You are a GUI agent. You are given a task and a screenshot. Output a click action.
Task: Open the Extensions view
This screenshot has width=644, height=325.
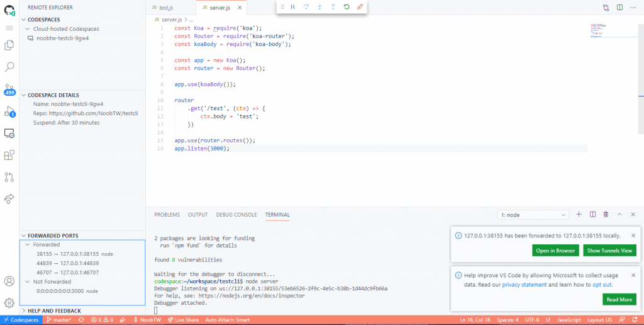tap(9, 155)
